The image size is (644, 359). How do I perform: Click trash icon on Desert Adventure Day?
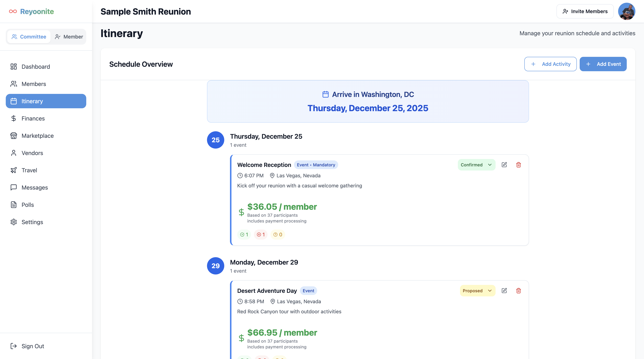pos(519,290)
